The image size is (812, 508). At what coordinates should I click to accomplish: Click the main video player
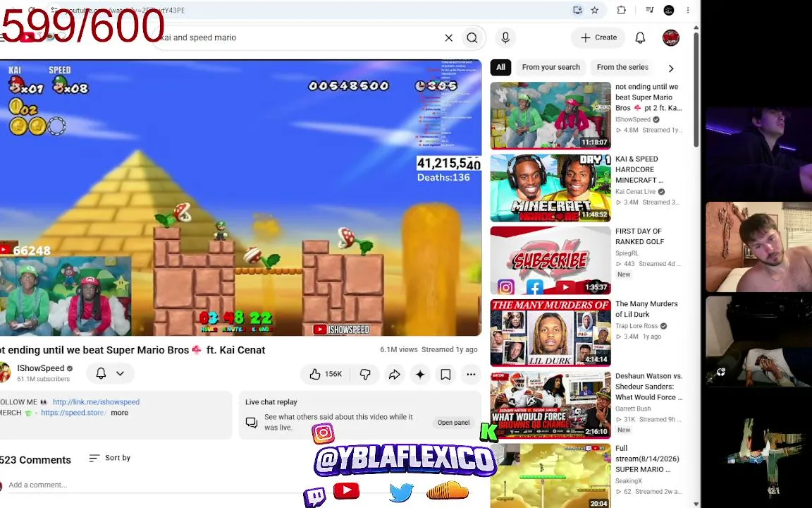coord(241,198)
